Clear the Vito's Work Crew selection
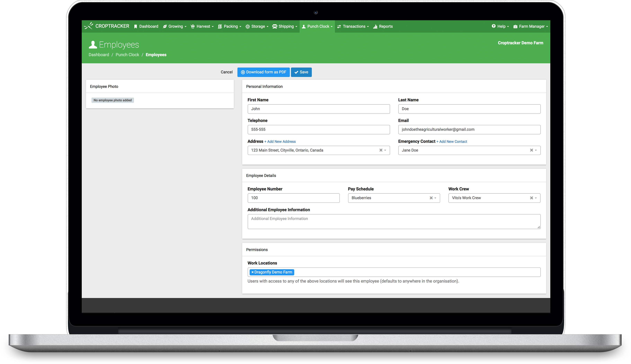 531,198
